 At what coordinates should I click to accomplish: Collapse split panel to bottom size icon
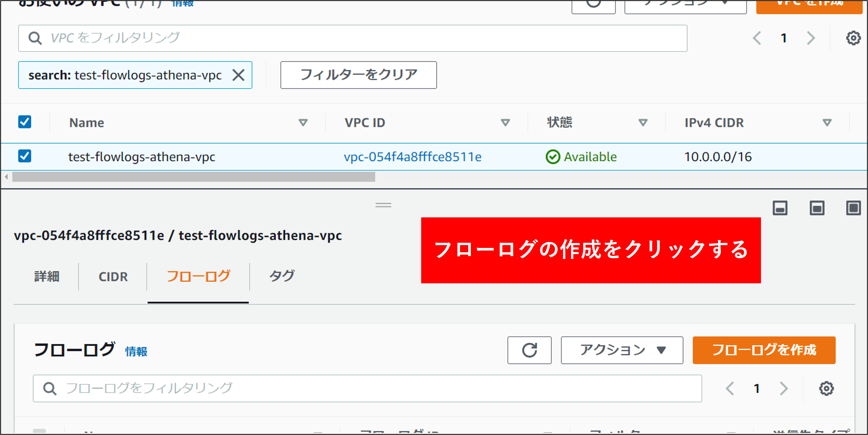tap(780, 208)
